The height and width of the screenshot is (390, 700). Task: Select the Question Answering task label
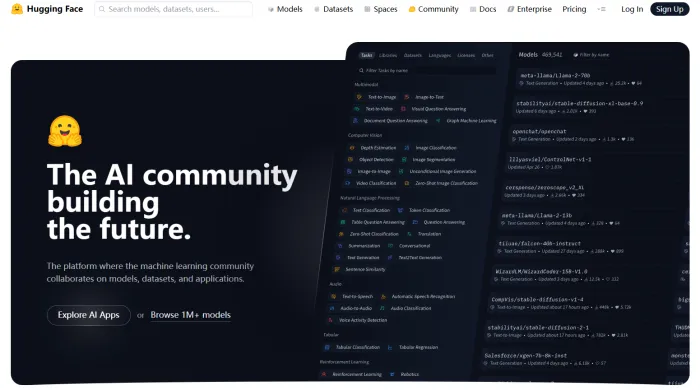pyautogui.click(x=444, y=222)
